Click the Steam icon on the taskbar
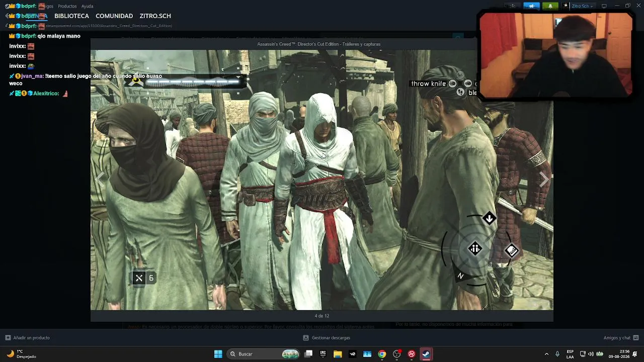Viewport: 644px width, 362px height. pos(426,354)
